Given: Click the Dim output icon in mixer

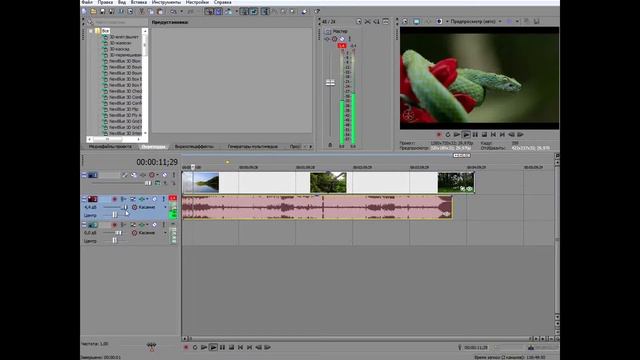Looking at the screenshot, I should (376, 21).
